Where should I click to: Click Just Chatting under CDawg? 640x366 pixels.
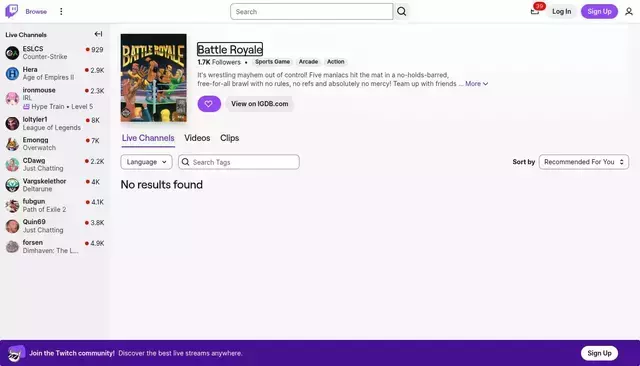43,169
